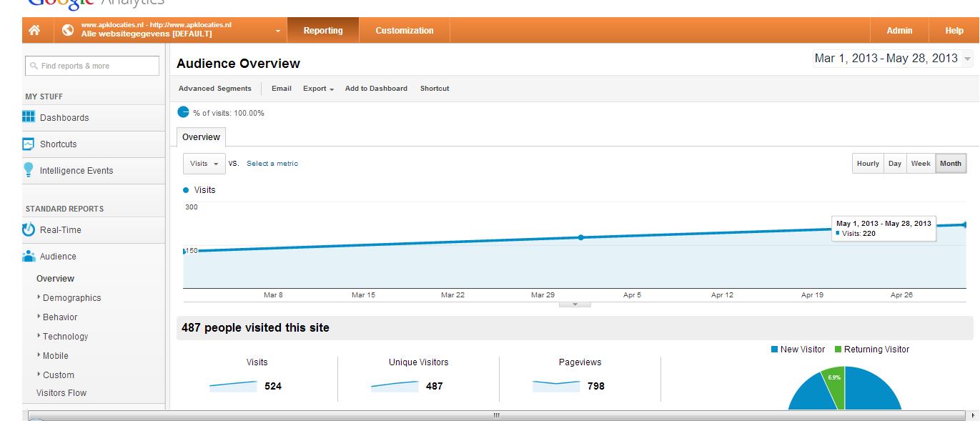Click the Intelligence Events lightbulb icon

click(29, 170)
